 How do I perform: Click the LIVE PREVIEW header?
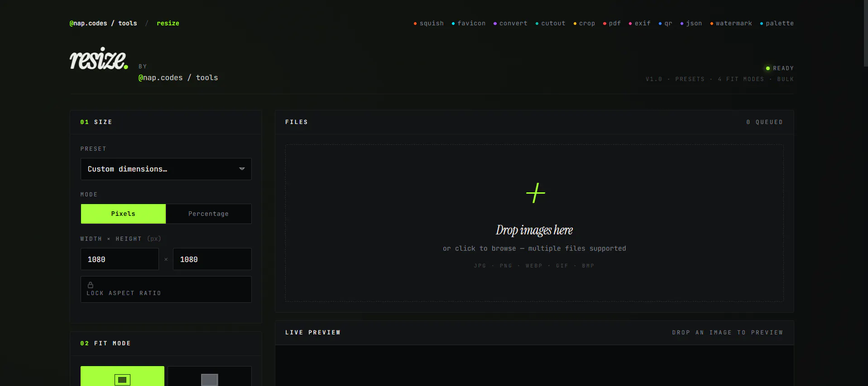click(x=313, y=333)
